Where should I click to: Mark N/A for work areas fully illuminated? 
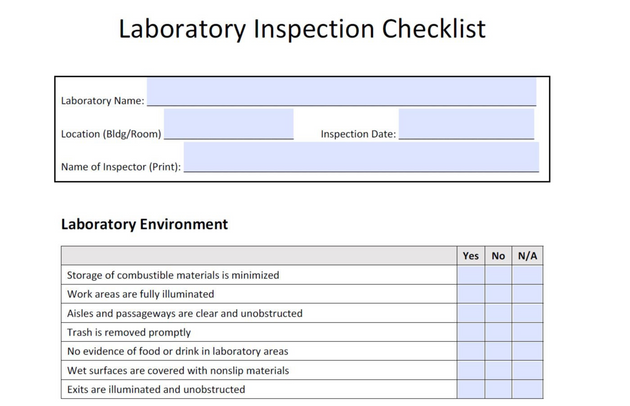coord(528,294)
